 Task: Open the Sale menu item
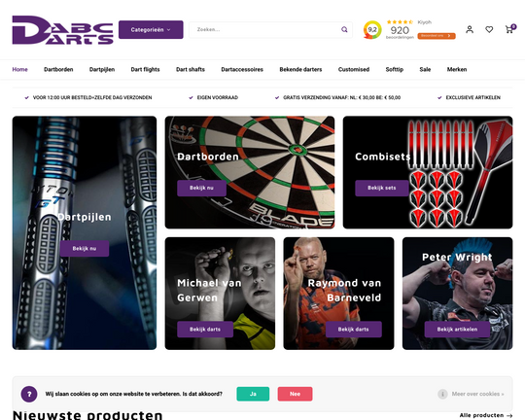[x=425, y=69]
